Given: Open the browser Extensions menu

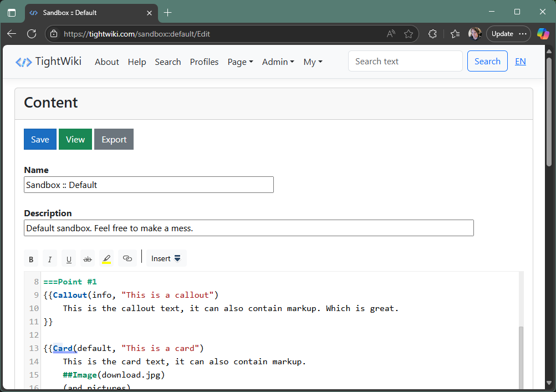Looking at the screenshot, I should coord(432,34).
